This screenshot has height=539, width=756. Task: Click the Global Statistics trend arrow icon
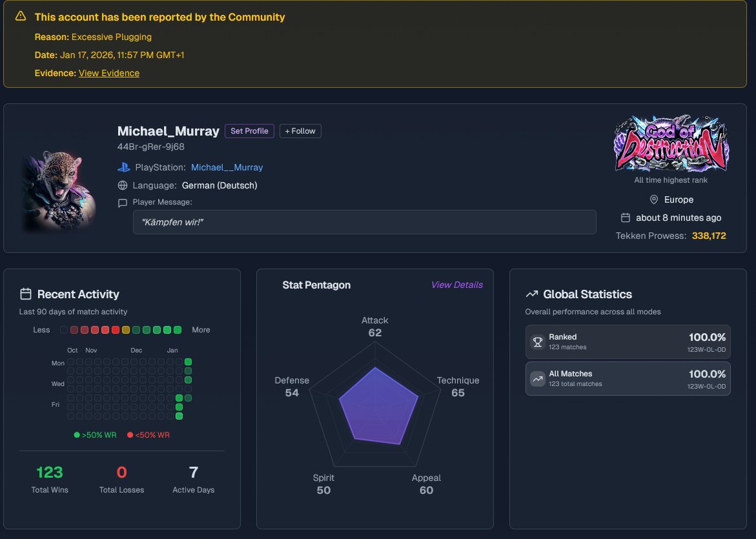[531, 294]
